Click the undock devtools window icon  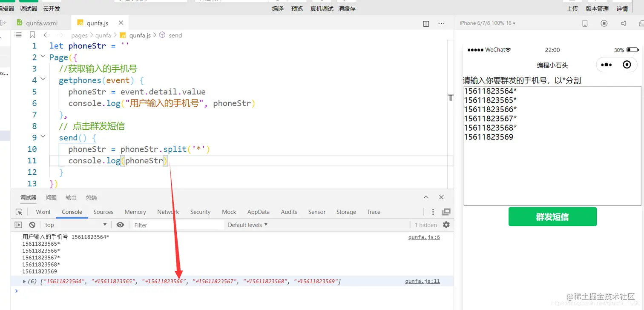coord(446,212)
